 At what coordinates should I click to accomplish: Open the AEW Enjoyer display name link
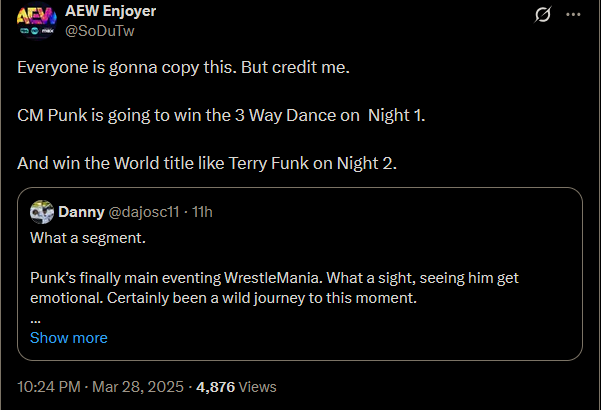coord(110,11)
